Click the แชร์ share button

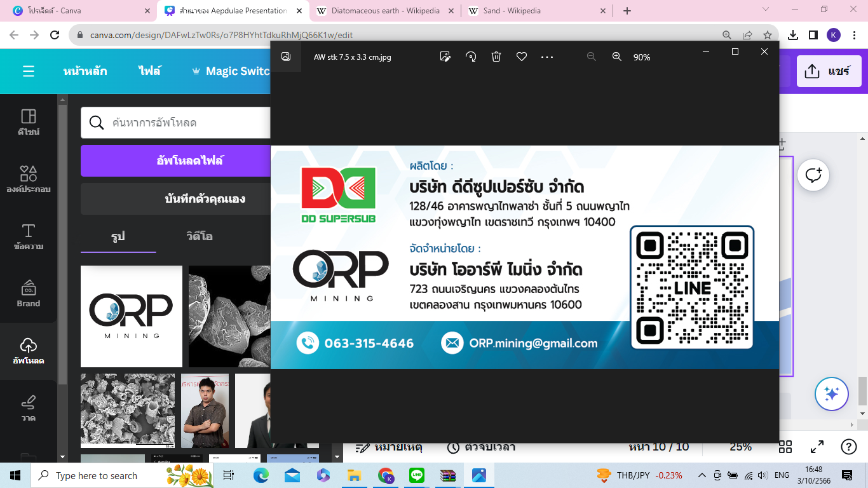click(x=827, y=71)
